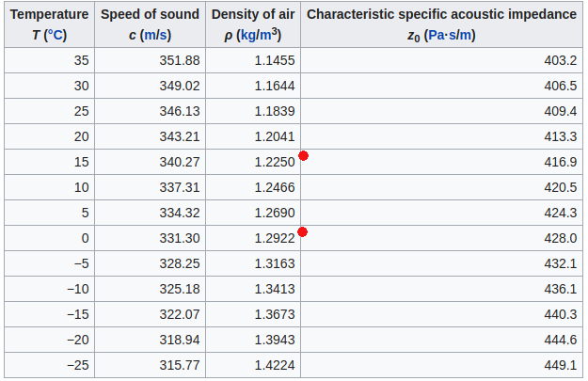
Task: Follow the m/s unit link
Action: click(x=155, y=35)
